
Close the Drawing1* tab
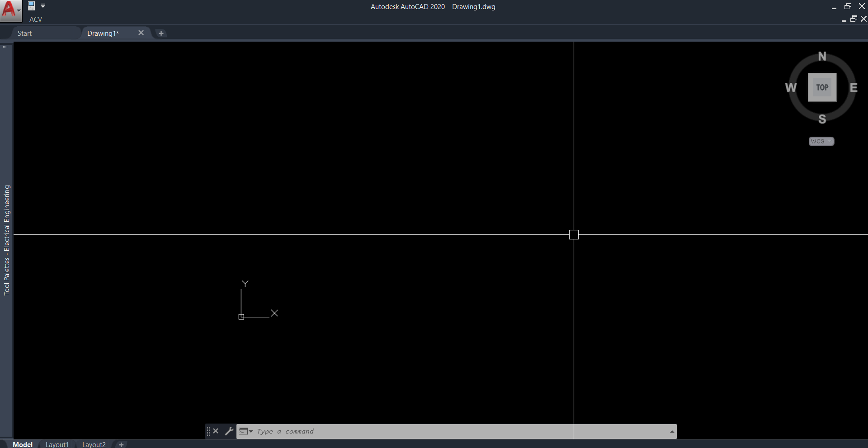pyautogui.click(x=141, y=33)
